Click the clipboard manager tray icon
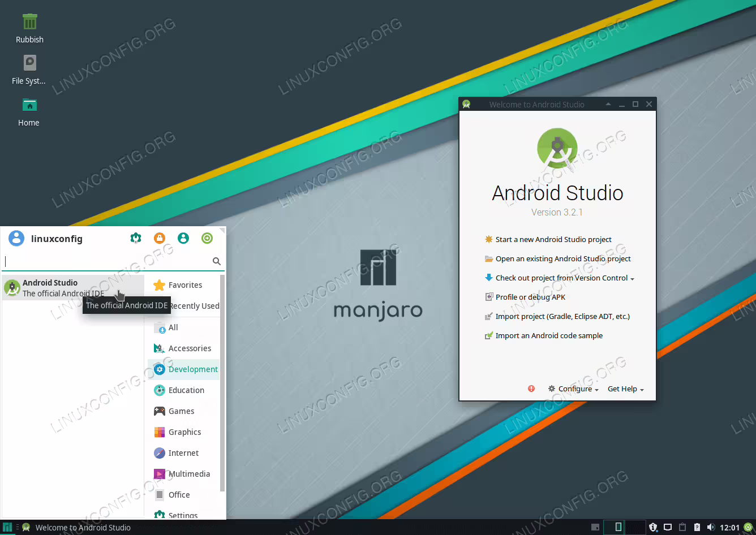756x535 pixels. coord(682,527)
